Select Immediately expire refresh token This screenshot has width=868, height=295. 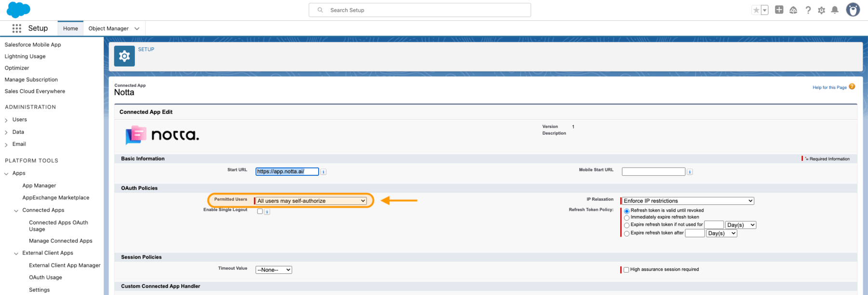(x=627, y=218)
